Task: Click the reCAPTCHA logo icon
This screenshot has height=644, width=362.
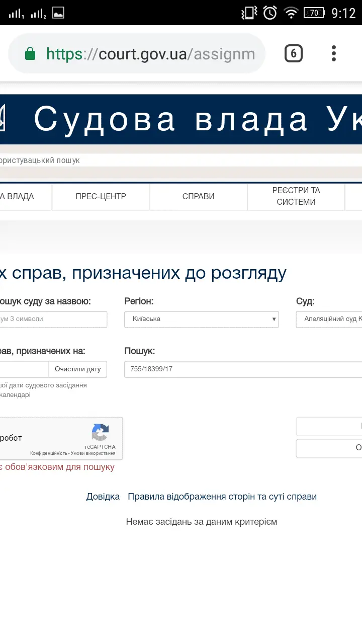Action: [100, 433]
